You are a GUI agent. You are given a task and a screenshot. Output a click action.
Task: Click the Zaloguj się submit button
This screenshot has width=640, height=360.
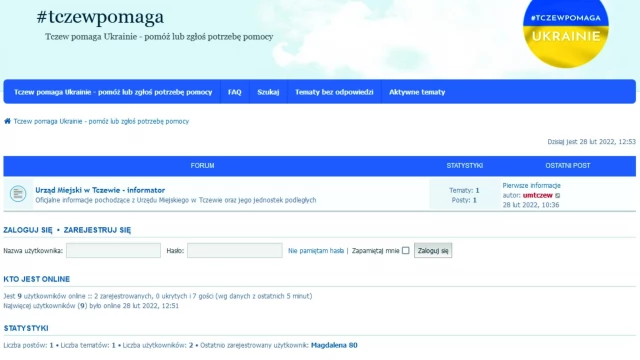pyautogui.click(x=433, y=251)
